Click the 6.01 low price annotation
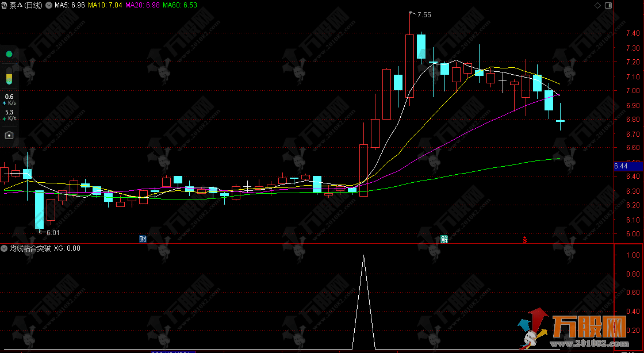 53,233
